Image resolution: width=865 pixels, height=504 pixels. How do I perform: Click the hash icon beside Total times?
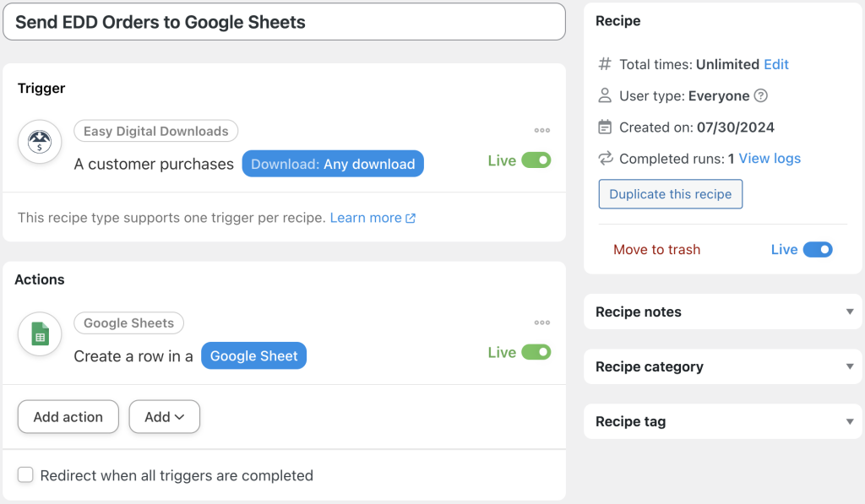[604, 64]
